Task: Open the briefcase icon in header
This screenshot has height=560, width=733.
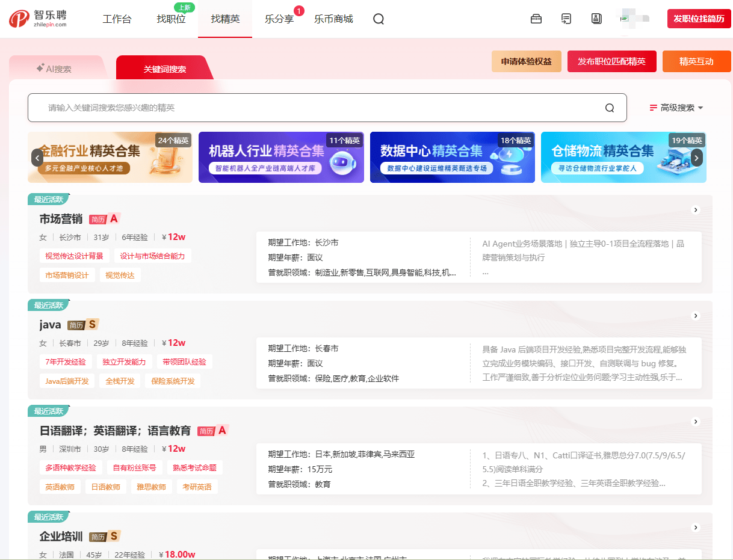Action: point(536,19)
